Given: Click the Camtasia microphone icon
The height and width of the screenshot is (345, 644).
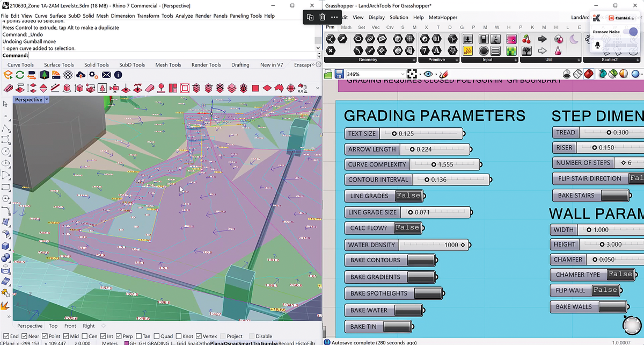Looking at the screenshot, I should (x=598, y=46).
